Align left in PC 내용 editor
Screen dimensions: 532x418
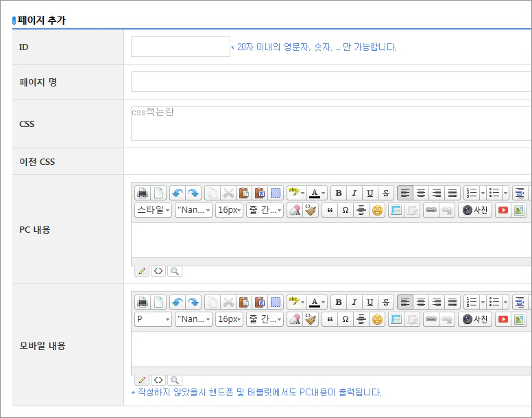[x=405, y=193]
